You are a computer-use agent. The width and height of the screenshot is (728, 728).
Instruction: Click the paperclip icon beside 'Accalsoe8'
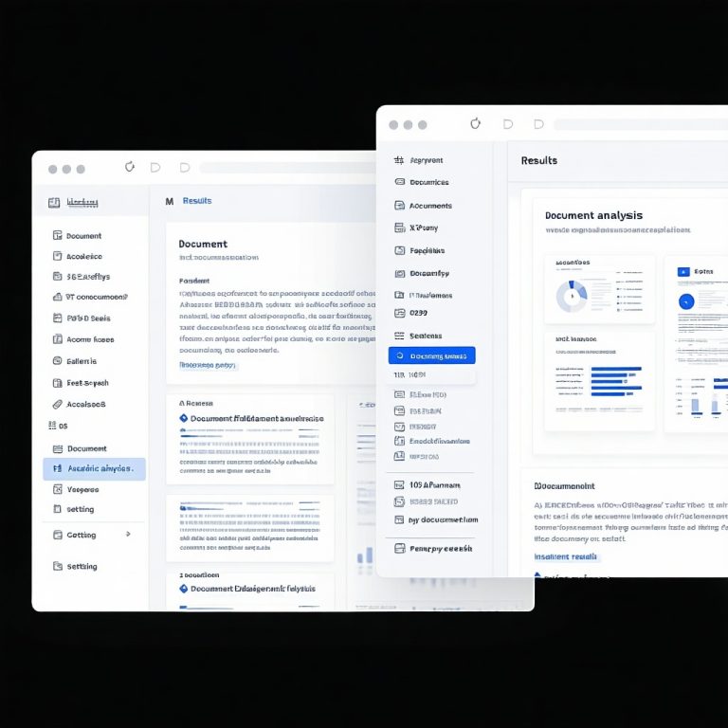coord(57,404)
